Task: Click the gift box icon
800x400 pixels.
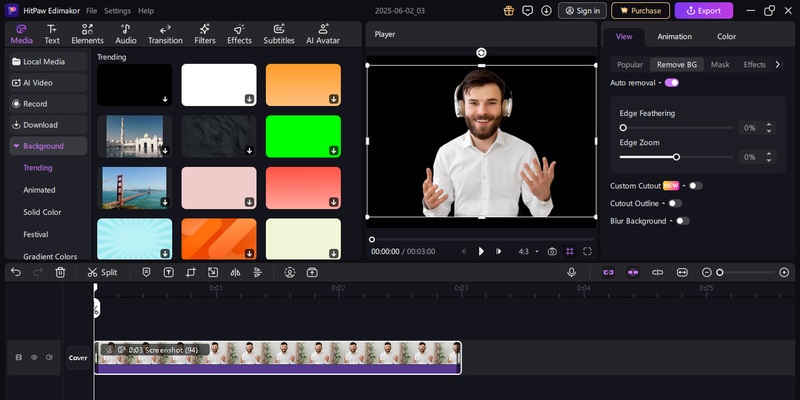Action: [509, 11]
